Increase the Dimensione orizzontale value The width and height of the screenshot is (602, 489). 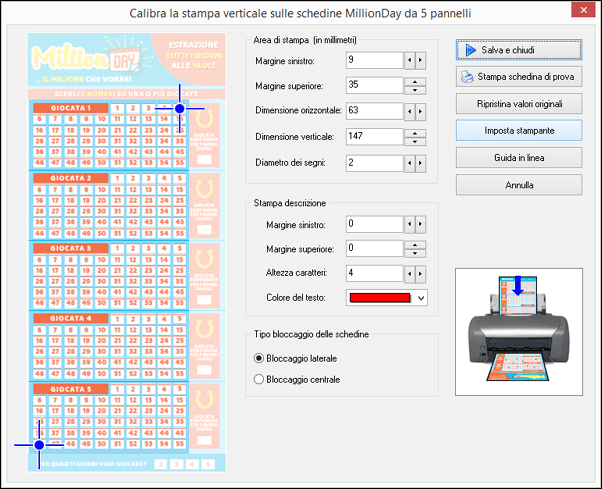pos(421,110)
